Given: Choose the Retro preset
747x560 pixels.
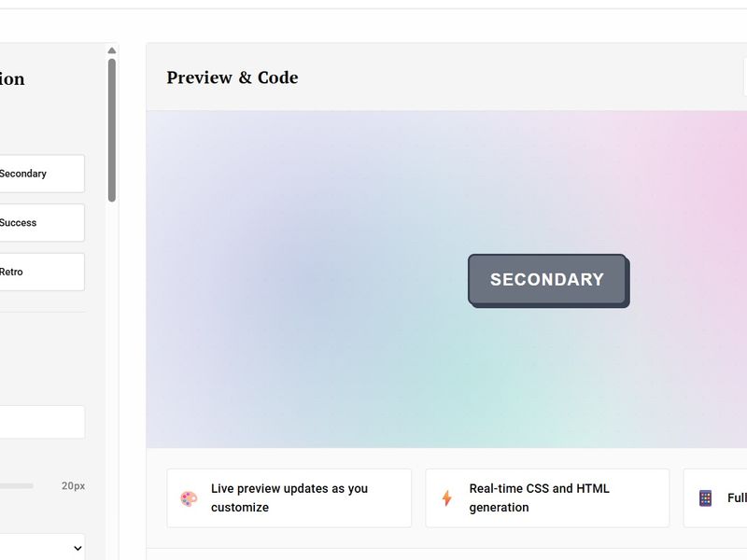Looking at the screenshot, I should pyautogui.click(x=37, y=272).
